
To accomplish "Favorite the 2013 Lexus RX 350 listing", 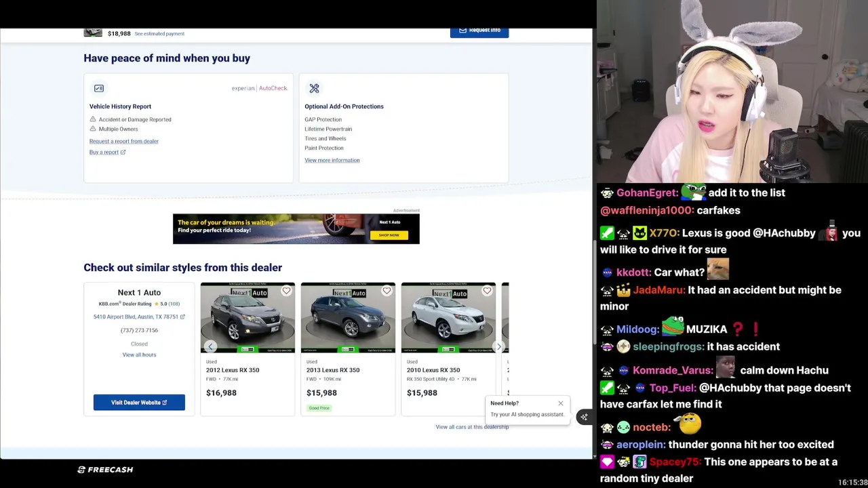I will [x=387, y=291].
